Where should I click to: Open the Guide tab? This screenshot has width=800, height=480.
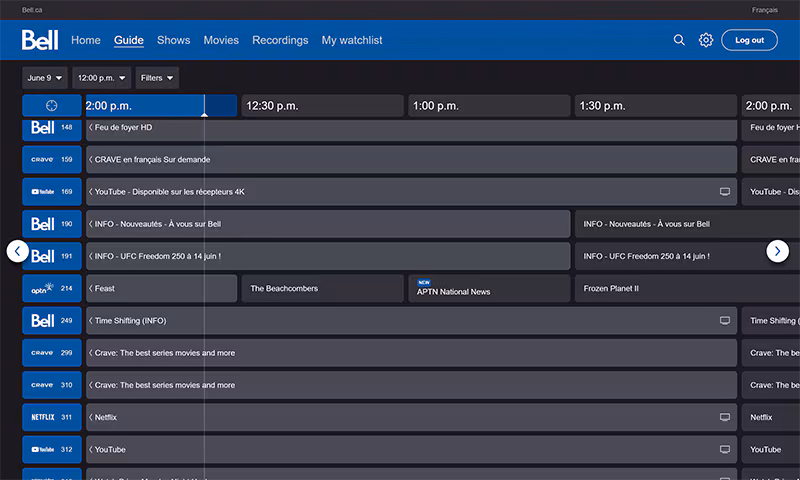[x=129, y=40]
